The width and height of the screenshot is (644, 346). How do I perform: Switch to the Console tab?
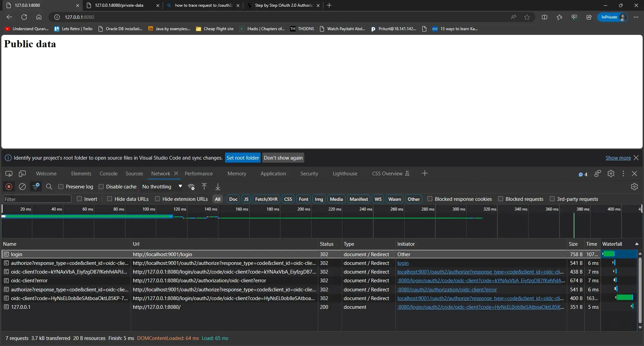tap(108, 174)
